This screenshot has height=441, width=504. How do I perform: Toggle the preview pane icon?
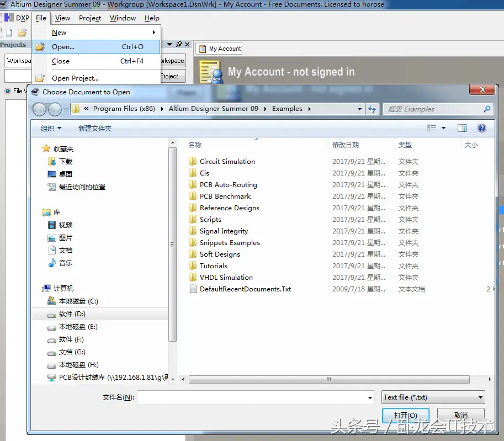(x=462, y=128)
